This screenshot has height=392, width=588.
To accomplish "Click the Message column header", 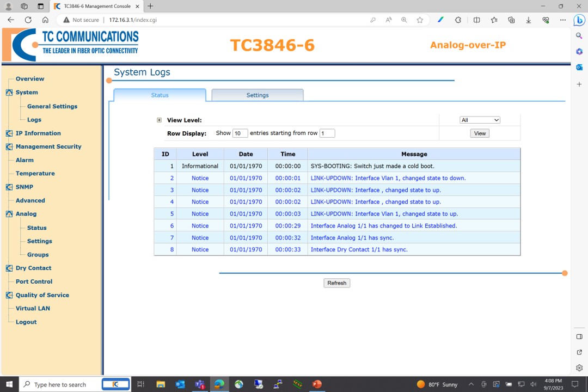I will click(x=414, y=154).
